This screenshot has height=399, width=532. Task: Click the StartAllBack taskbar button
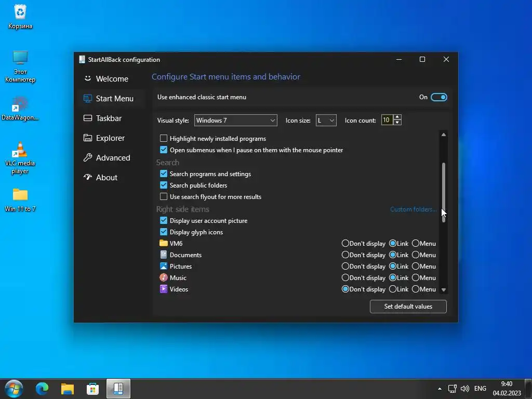coord(118,389)
